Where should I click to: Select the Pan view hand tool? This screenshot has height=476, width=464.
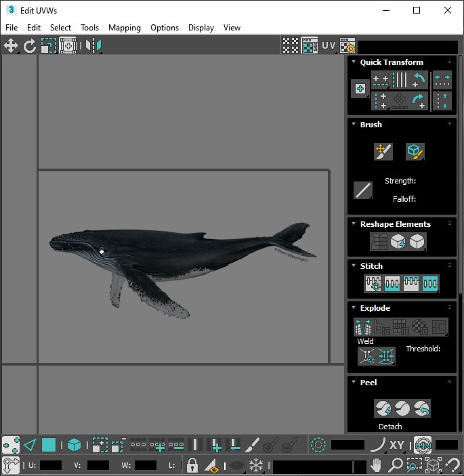click(376, 464)
